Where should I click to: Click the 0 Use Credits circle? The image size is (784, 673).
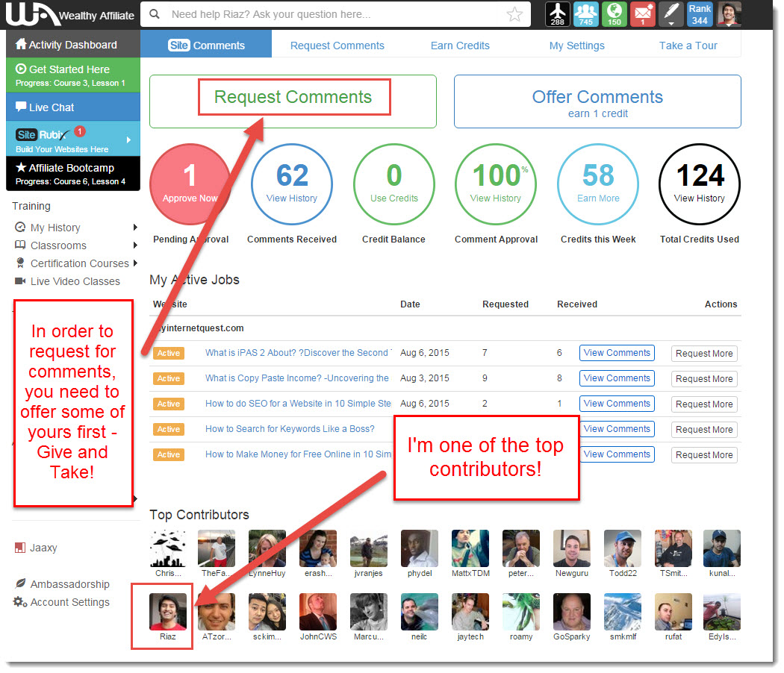tap(394, 184)
